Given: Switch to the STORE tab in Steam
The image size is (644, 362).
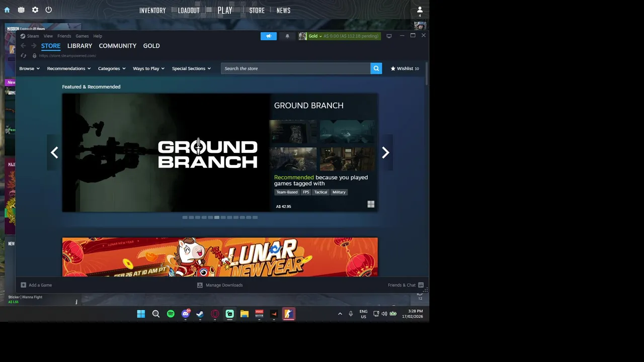Looking at the screenshot, I should (51, 46).
